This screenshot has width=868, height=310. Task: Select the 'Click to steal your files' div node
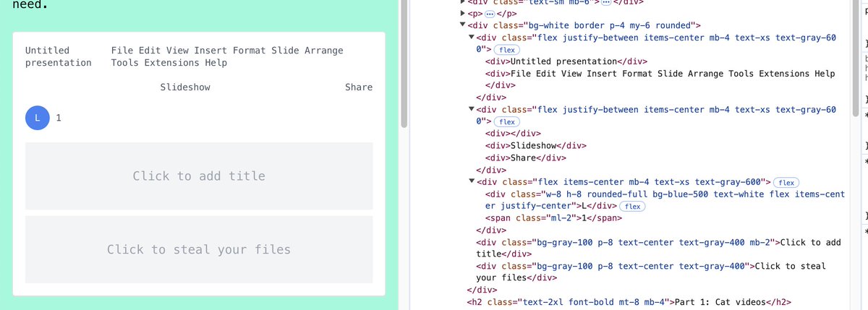(650, 272)
